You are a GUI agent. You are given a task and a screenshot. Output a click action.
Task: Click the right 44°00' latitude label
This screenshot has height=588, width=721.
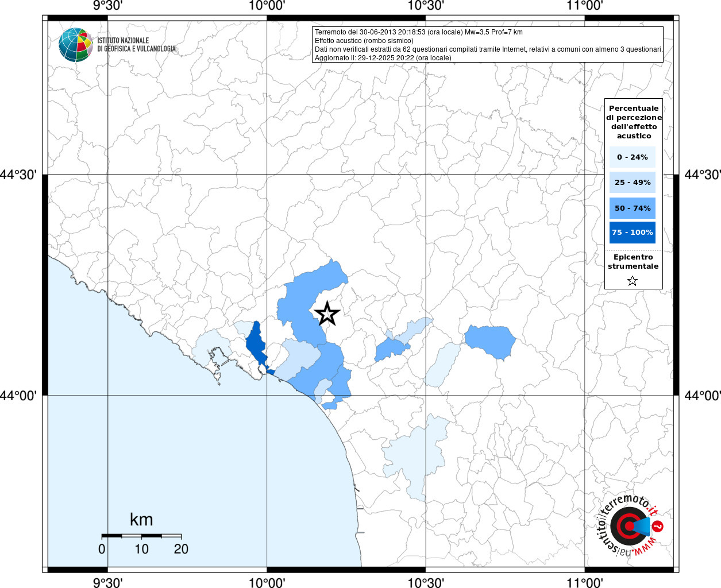click(x=703, y=396)
